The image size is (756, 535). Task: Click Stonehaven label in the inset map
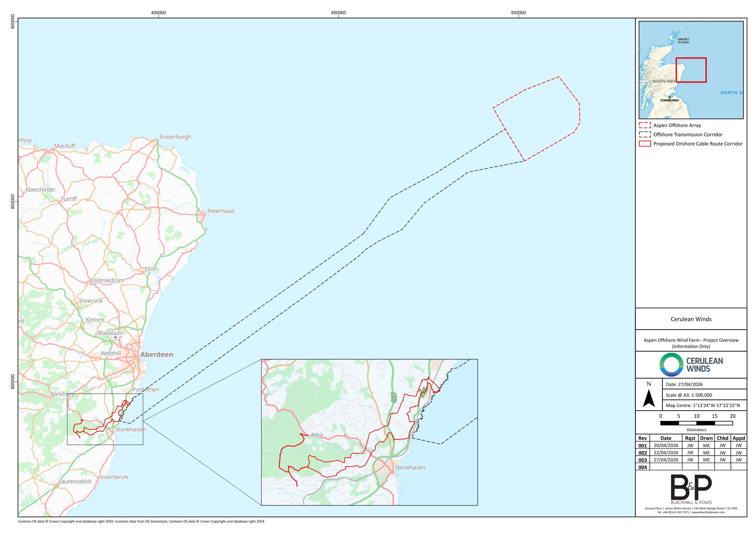point(410,467)
